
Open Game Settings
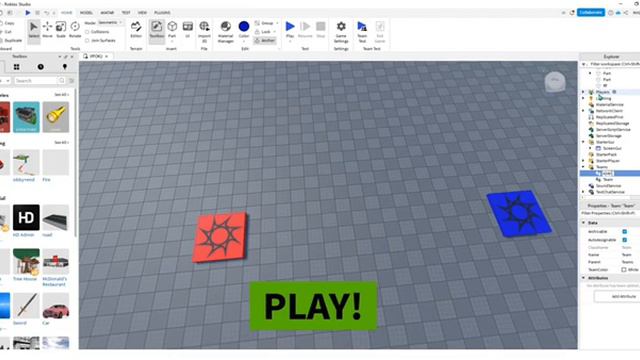pyautogui.click(x=341, y=31)
